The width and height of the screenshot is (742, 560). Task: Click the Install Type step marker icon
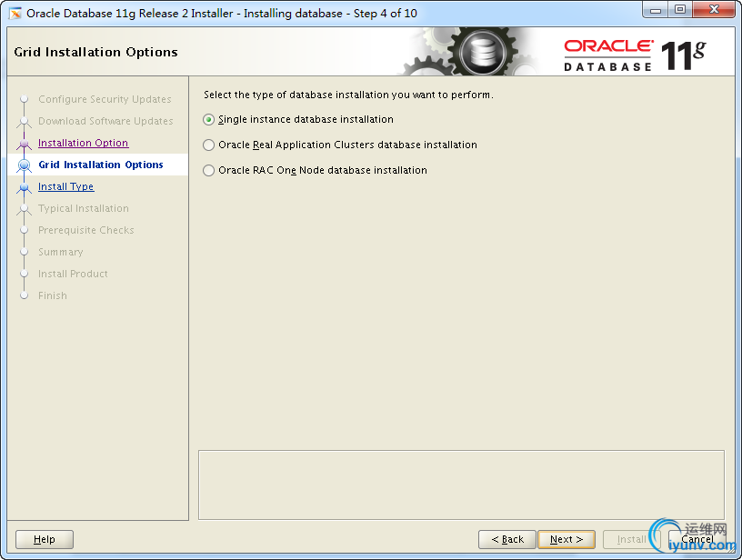25,187
